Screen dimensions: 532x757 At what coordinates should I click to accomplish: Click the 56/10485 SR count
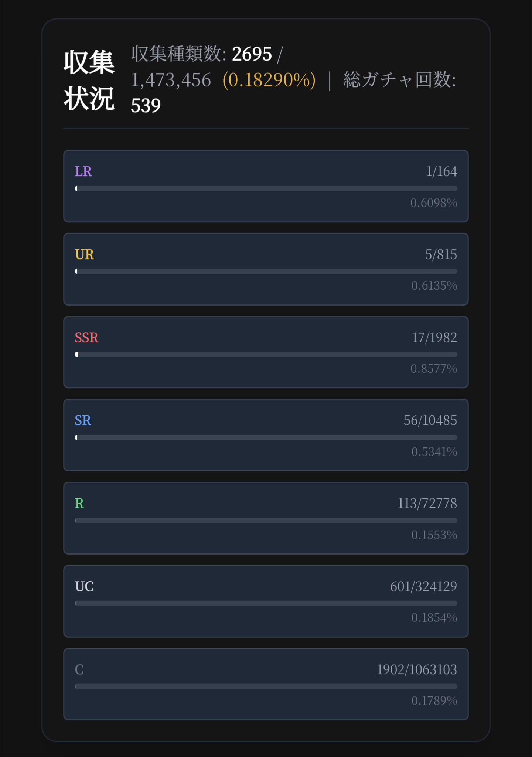click(430, 420)
